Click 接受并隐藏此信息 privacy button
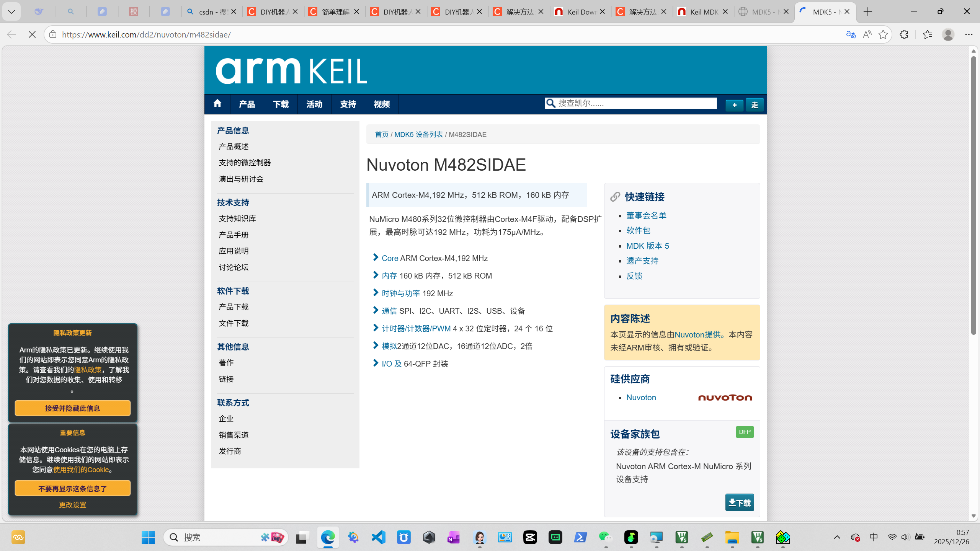 [72, 408]
